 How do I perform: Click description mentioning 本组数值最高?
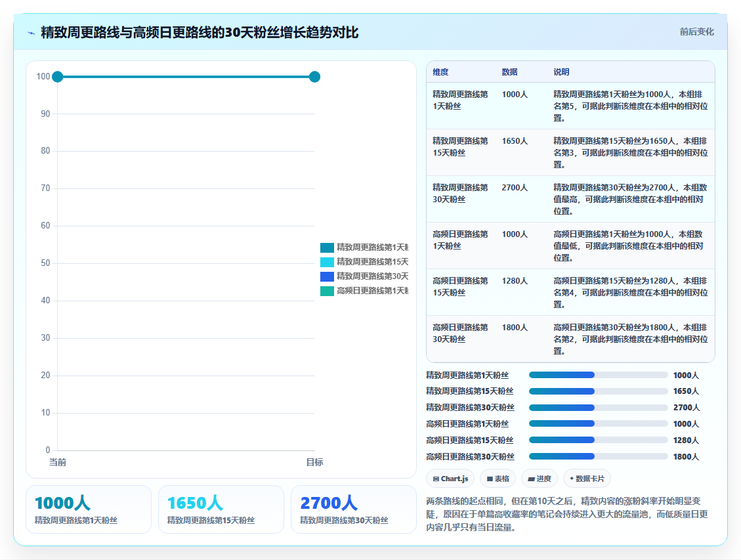pyautogui.click(x=631, y=200)
